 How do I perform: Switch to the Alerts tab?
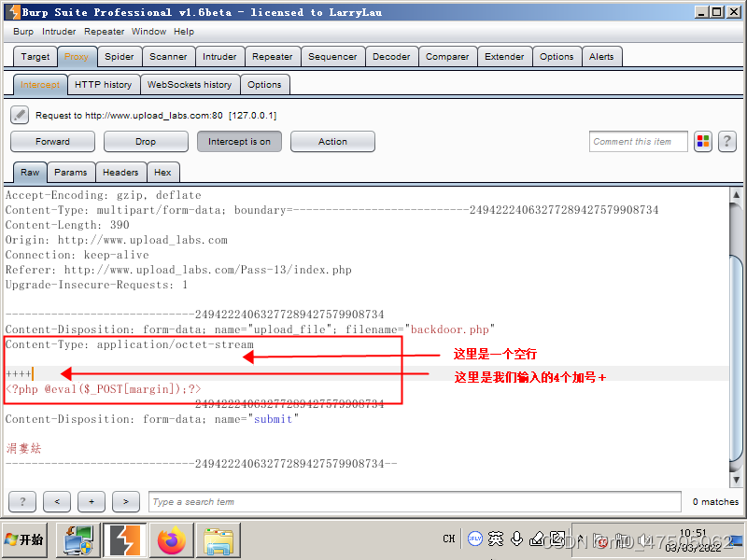point(601,57)
